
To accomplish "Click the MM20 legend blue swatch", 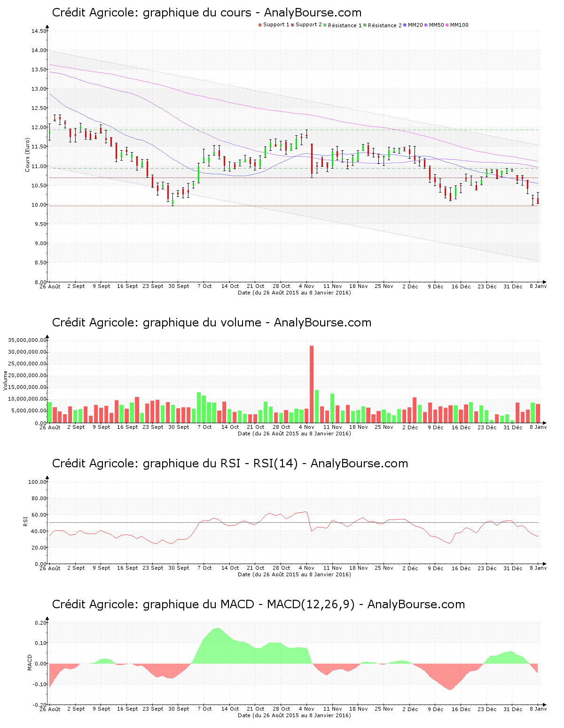I will (x=405, y=25).
